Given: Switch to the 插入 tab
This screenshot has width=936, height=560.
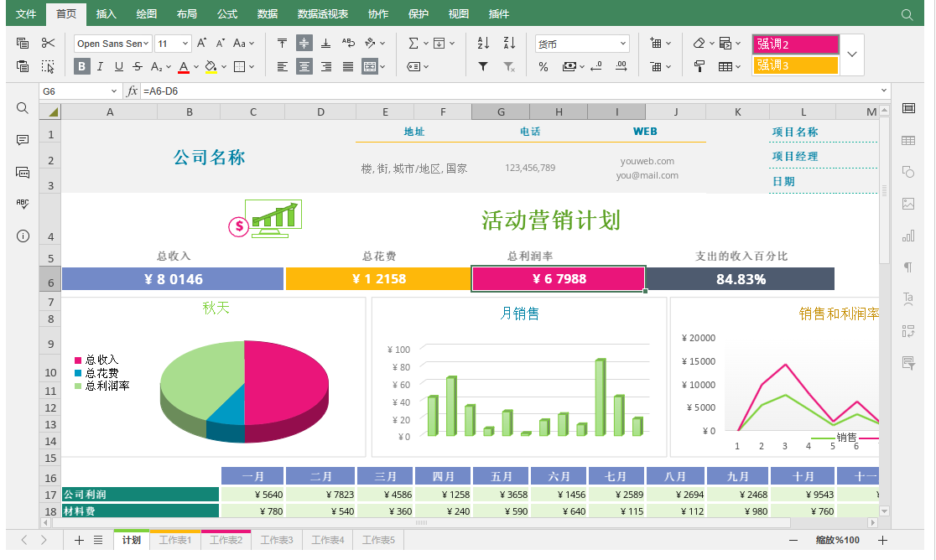Looking at the screenshot, I should (107, 13).
